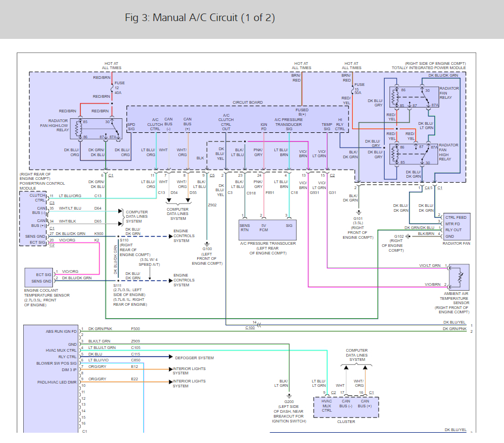The image size is (504, 443).
Task: Click the G102 ground symbol
Action: coord(408,236)
